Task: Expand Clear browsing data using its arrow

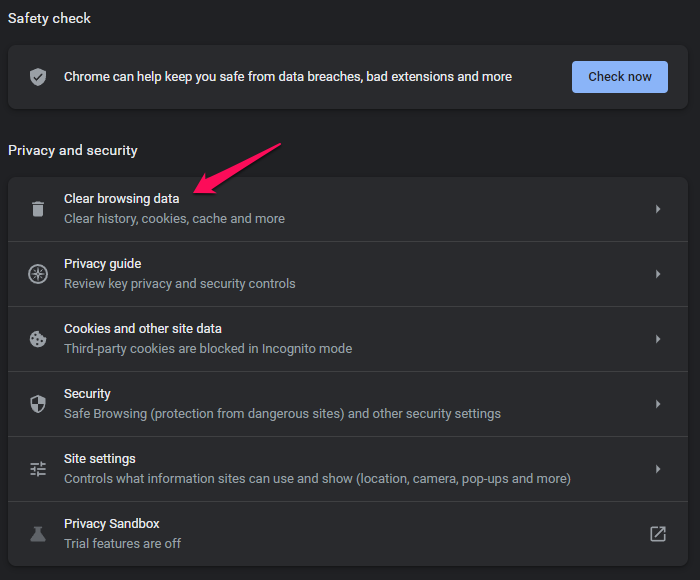Action: [x=658, y=209]
